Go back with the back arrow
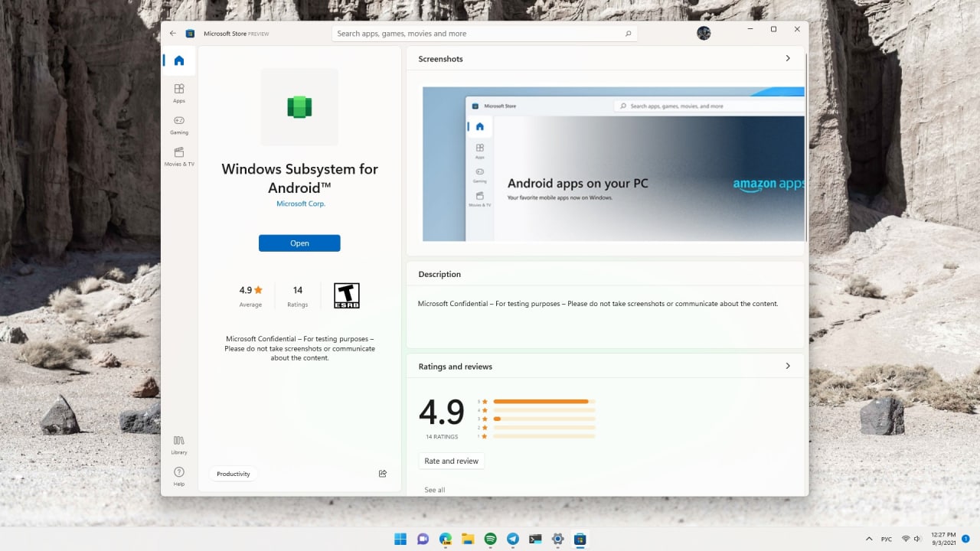The image size is (980, 551). [173, 34]
